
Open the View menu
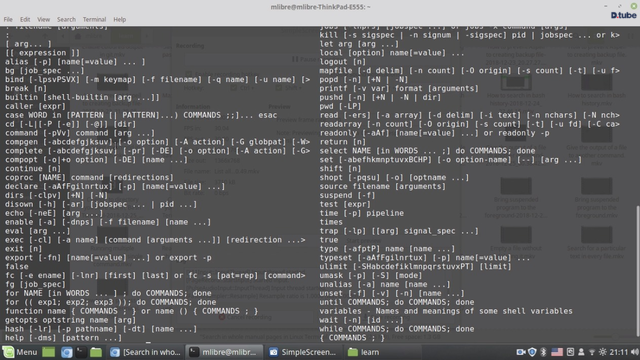[x=43, y=19]
